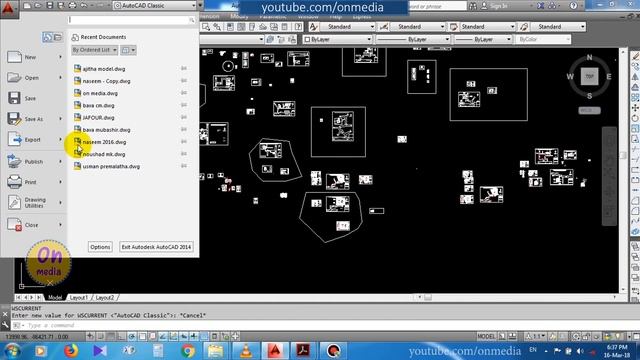Open Firefox from the Windows taskbar
The height and width of the screenshot is (360, 640).
[x=70, y=351]
